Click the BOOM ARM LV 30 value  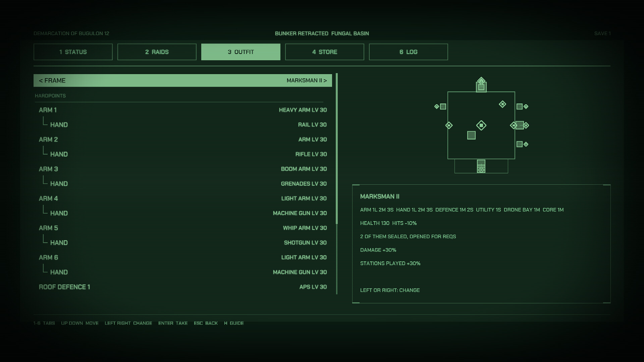(304, 169)
